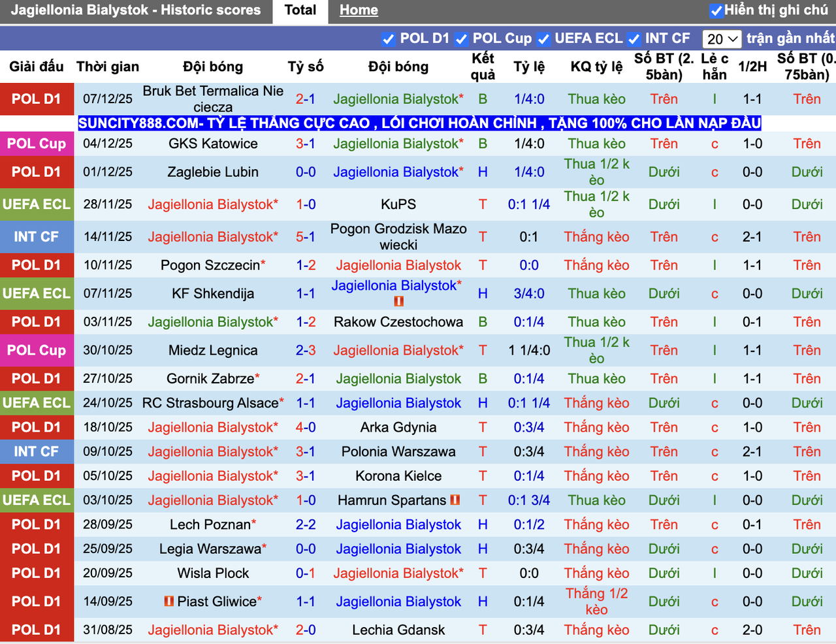This screenshot has height=644, width=836.
Task: Uncheck the UEFA ECL filter checkbox
Action: pyautogui.click(x=544, y=39)
